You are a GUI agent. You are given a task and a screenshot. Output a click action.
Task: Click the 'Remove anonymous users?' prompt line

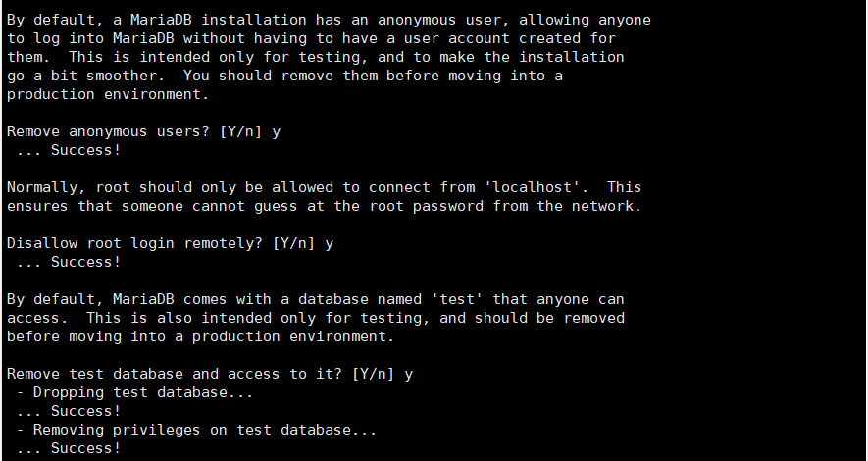click(x=143, y=132)
